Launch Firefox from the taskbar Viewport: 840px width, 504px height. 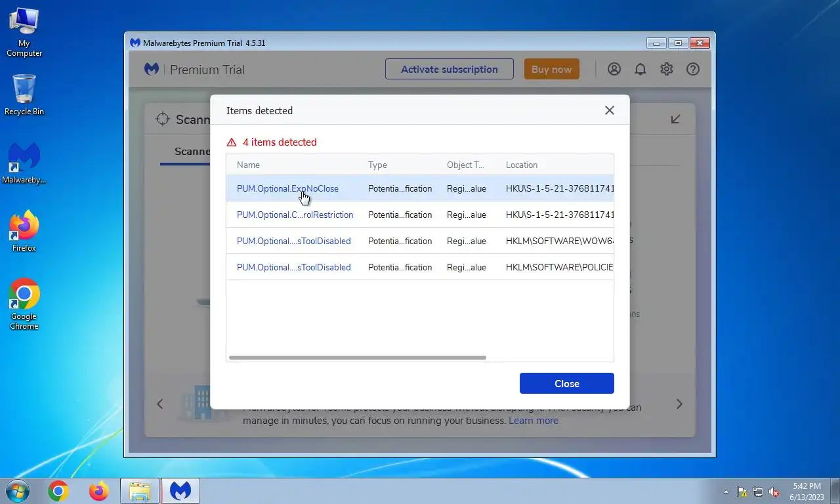99,491
